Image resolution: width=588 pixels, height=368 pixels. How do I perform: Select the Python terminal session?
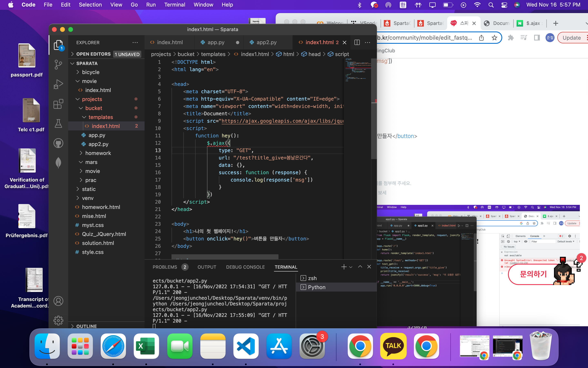pyautogui.click(x=336, y=287)
